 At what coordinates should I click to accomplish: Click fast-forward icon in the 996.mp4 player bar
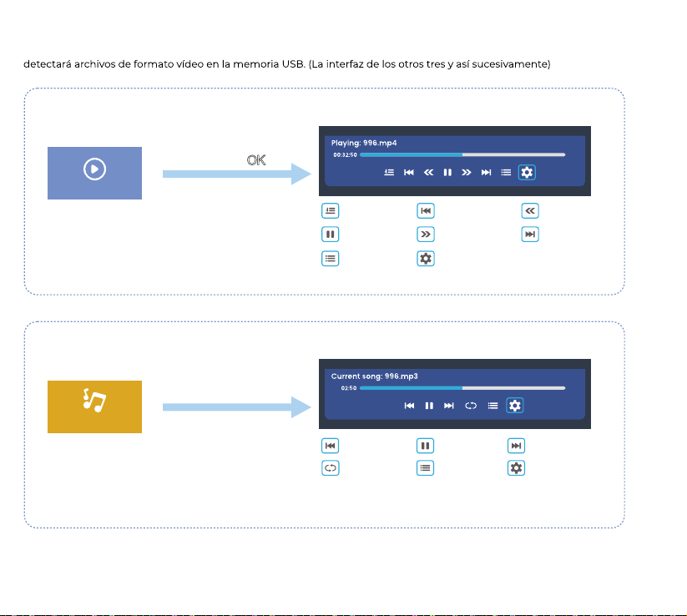click(x=467, y=172)
